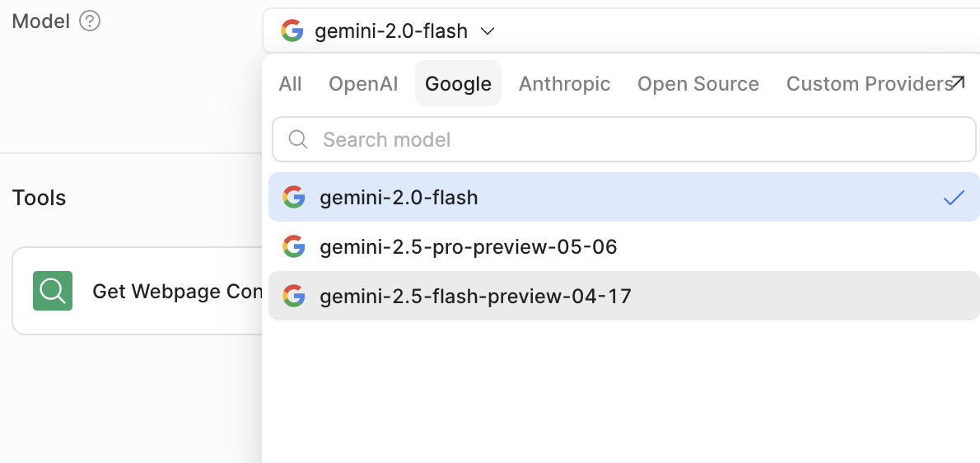Focus the Search model input field
Screen dimensions: 980x463
coord(623,139)
